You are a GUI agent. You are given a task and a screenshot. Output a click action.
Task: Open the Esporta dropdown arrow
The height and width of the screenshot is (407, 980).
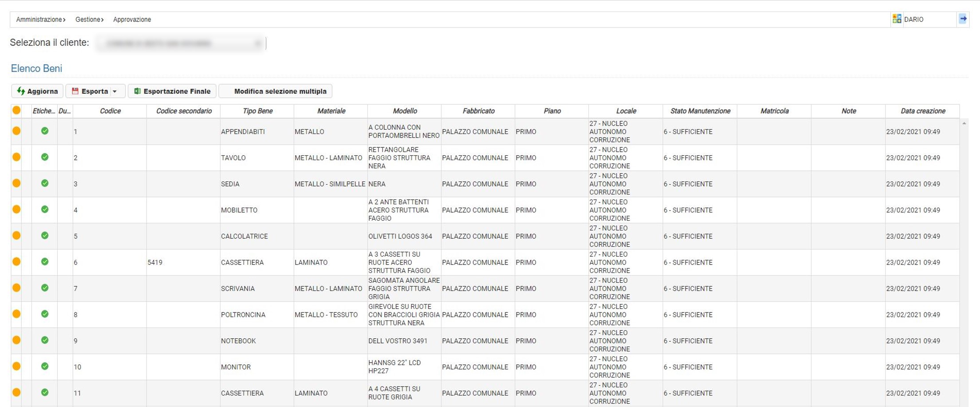click(115, 91)
